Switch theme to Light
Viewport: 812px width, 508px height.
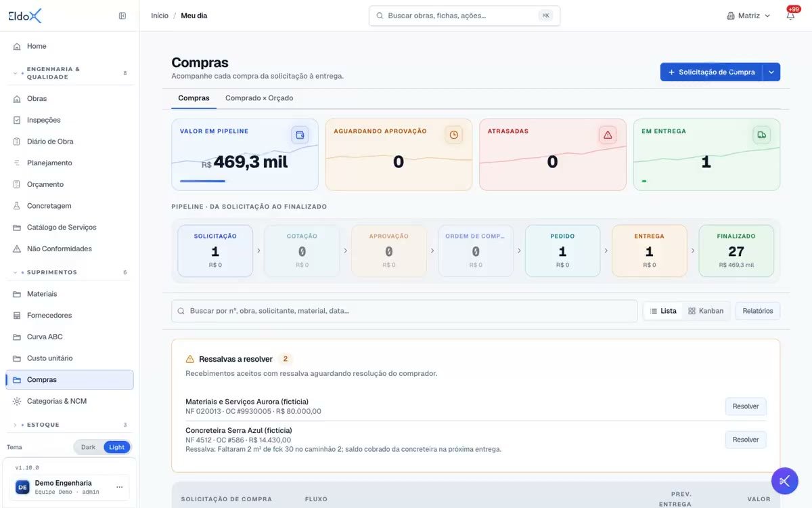point(117,447)
